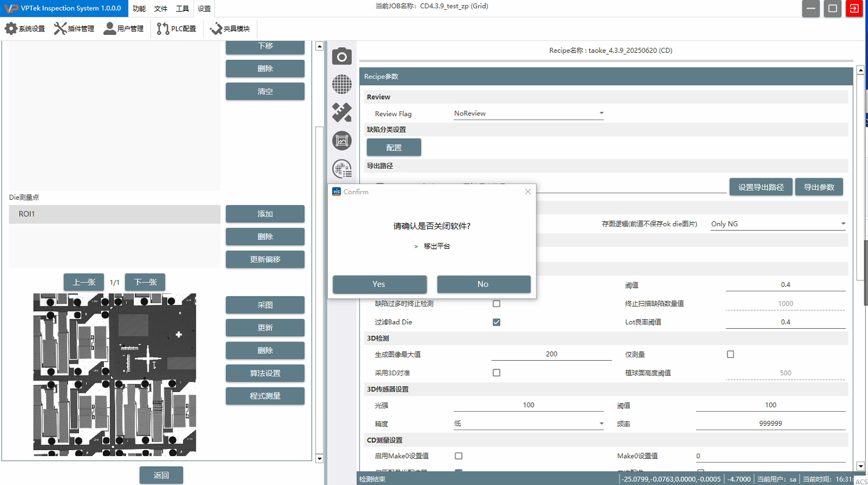Select the wafer grid icon
This screenshot has width=868, height=485.
(342, 84)
